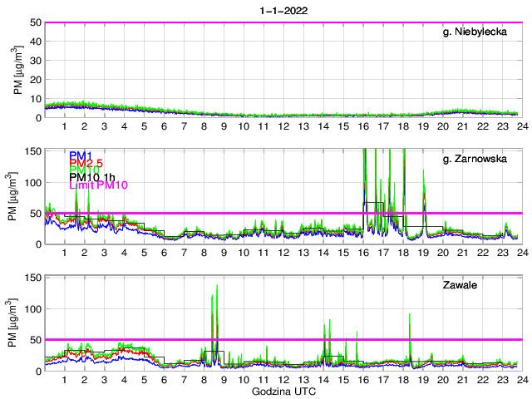Click the blue PM1 legend entry
The width and height of the screenshot is (532, 399).
pyautogui.click(x=81, y=155)
